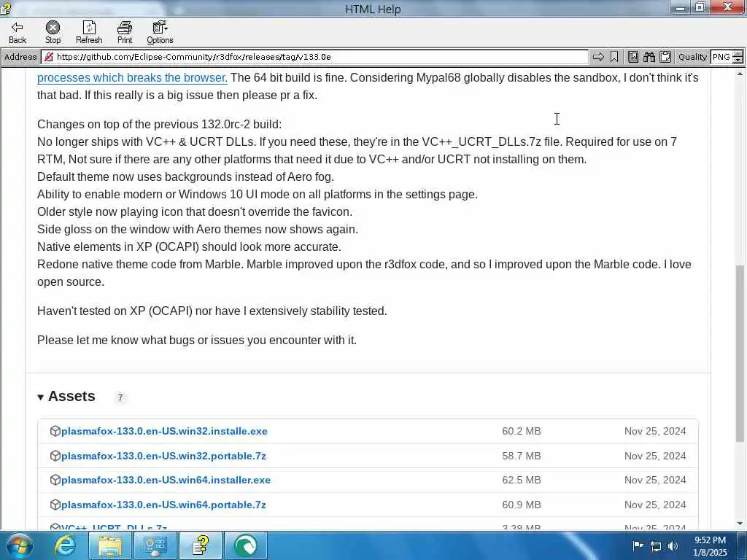The height and width of the screenshot is (560, 747).
Task: Click Nov 25, 2024 date on win32 installer row
Action: click(655, 431)
